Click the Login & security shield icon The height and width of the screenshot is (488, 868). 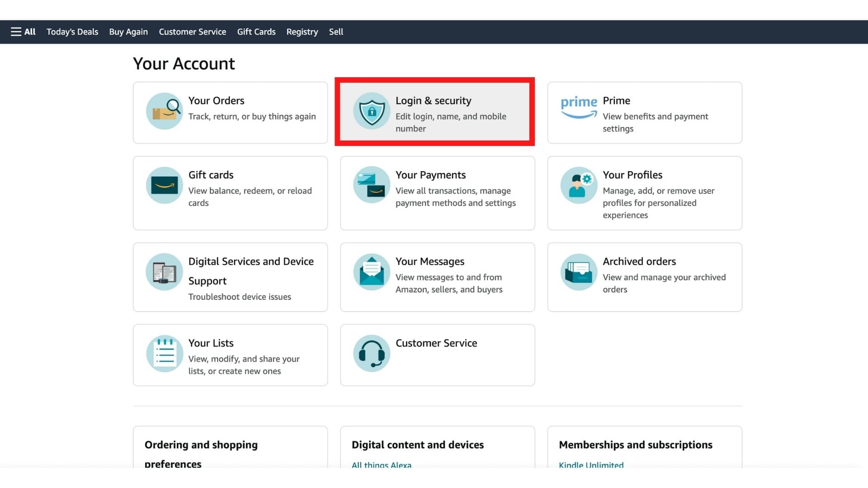tap(372, 111)
